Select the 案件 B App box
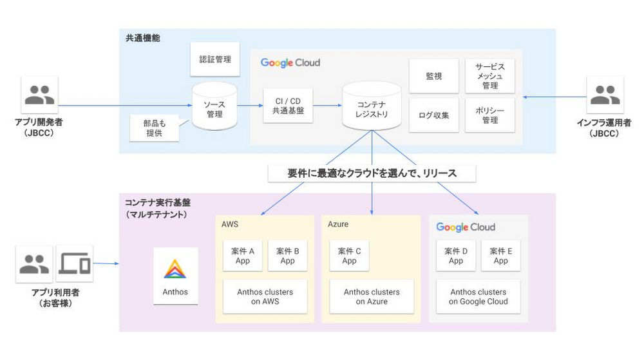 click(x=287, y=256)
